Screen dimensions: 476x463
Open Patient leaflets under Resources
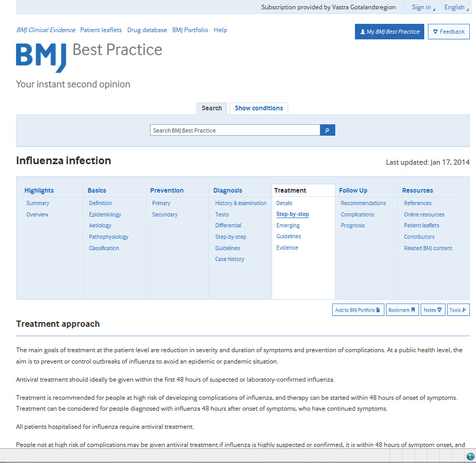click(x=422, y=225)
